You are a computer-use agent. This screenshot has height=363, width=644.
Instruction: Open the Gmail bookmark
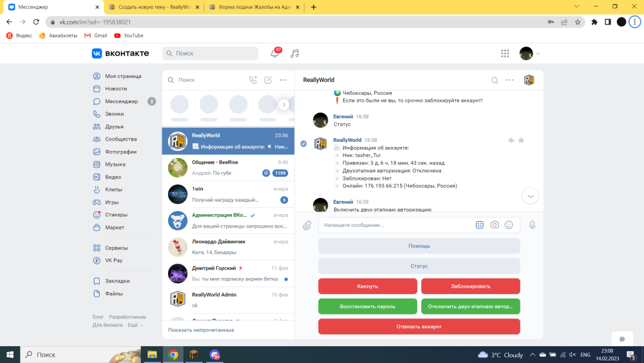point(96,35)
